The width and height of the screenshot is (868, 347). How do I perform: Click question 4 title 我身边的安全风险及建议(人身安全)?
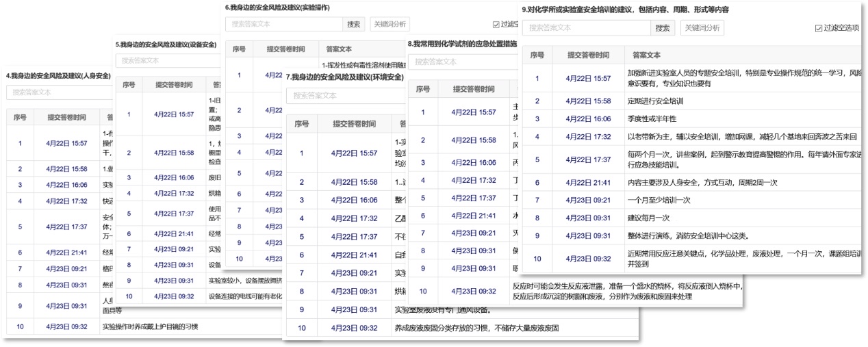[58, 75]
